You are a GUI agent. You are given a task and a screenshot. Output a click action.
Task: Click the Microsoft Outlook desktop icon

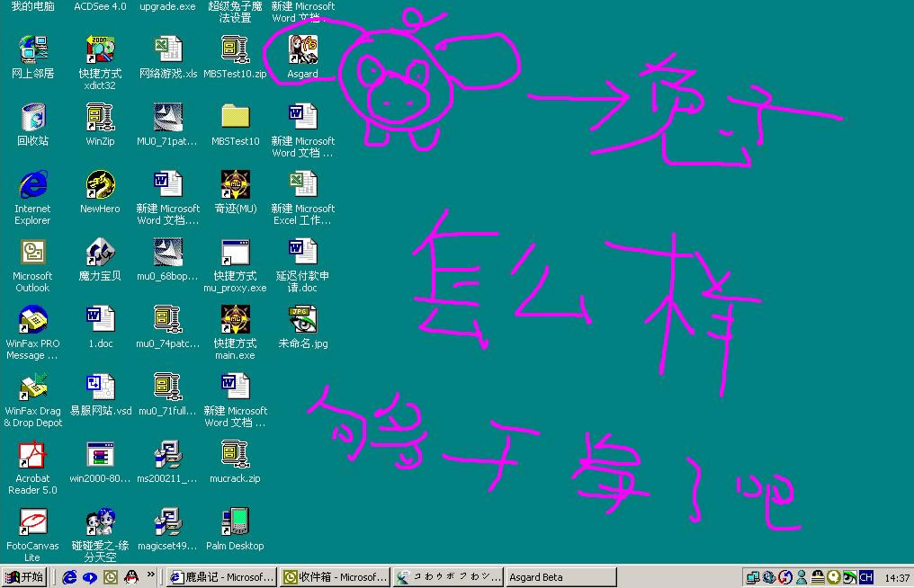33,253
